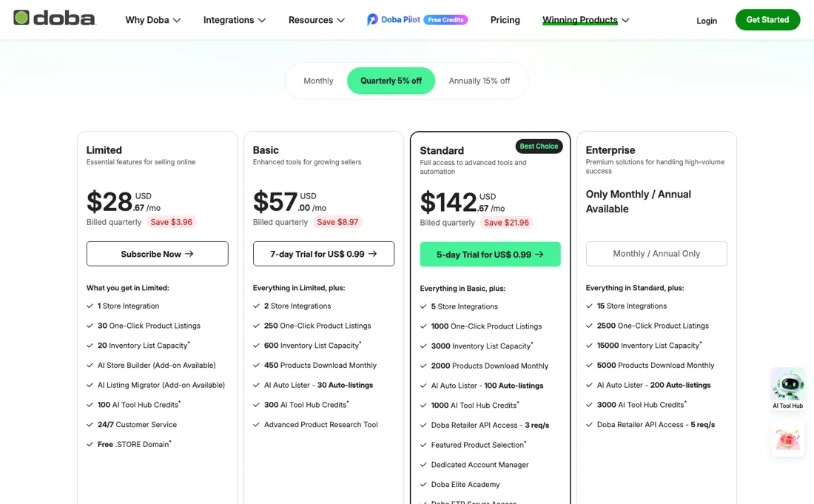Viewport: 814px width, 504px height.
Task: Click the $57 Basic price
Action: [289, 201]
